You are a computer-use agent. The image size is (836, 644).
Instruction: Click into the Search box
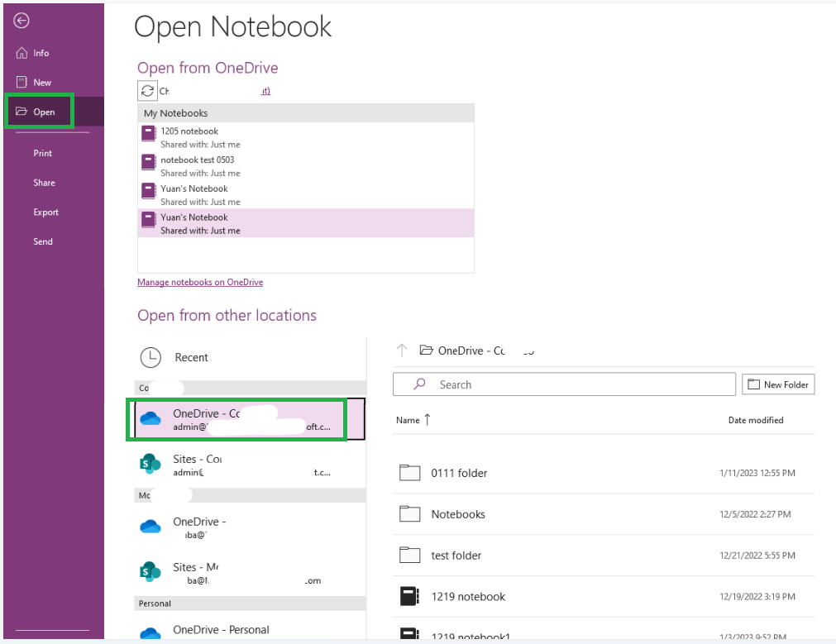pyautogui.click(x=564, y=384)
